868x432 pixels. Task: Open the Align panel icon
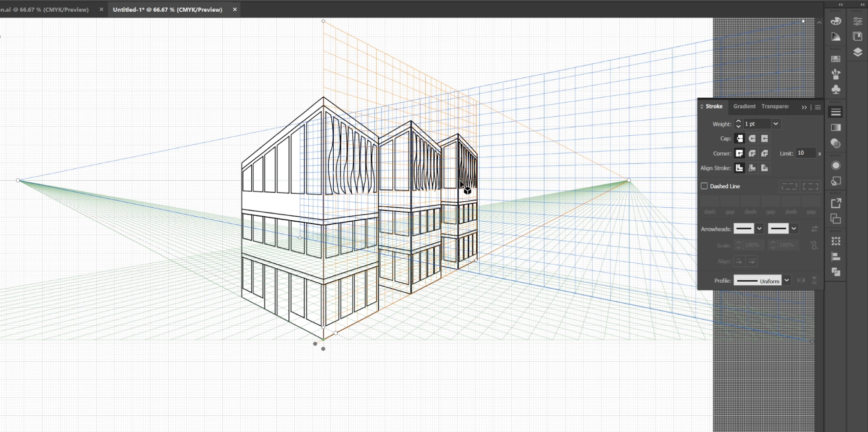click(835, 256)
